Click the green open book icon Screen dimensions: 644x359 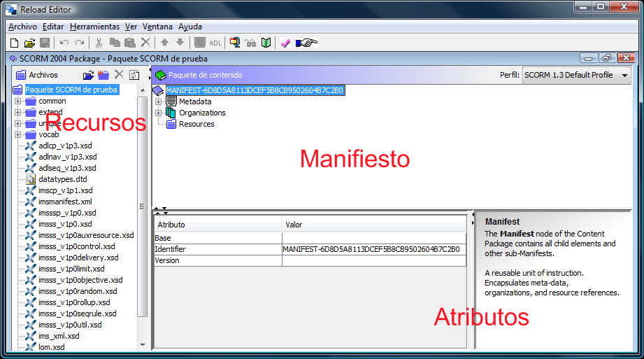click(x=266, y=43)
